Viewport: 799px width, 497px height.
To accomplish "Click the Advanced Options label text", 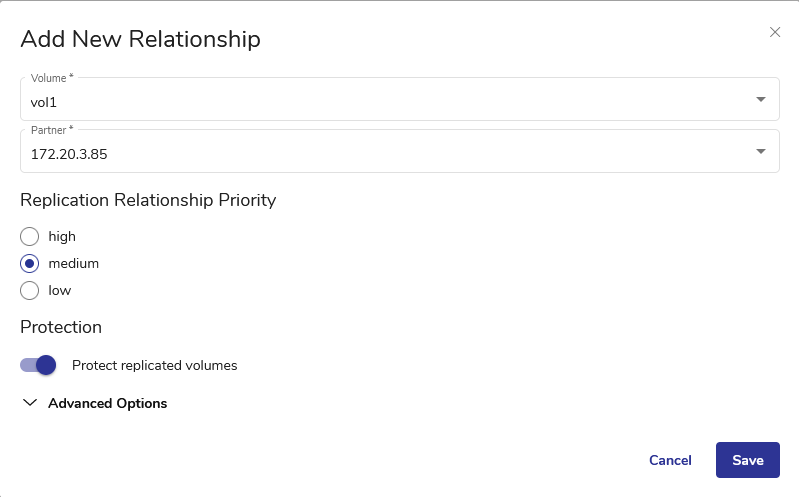I will (107, 404).
